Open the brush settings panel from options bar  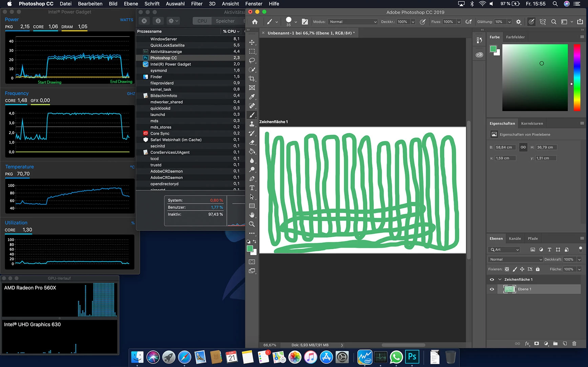pos(305,22)
